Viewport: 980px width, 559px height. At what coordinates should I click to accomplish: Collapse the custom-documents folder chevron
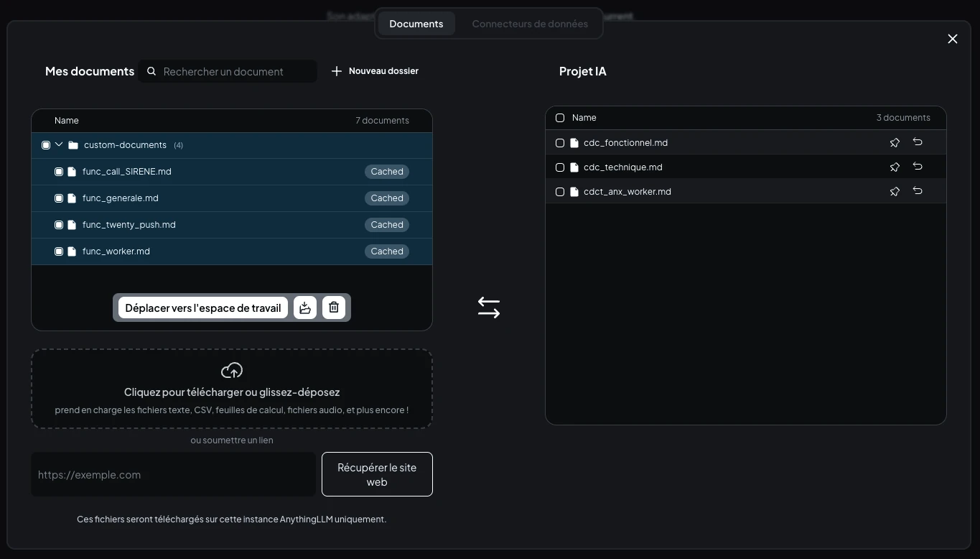59,145
